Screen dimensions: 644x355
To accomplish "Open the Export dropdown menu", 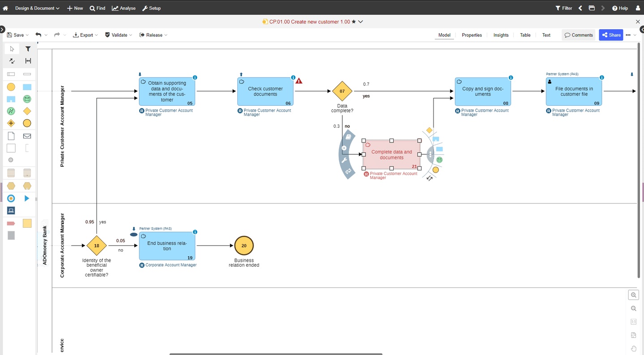I will [86, 35].
